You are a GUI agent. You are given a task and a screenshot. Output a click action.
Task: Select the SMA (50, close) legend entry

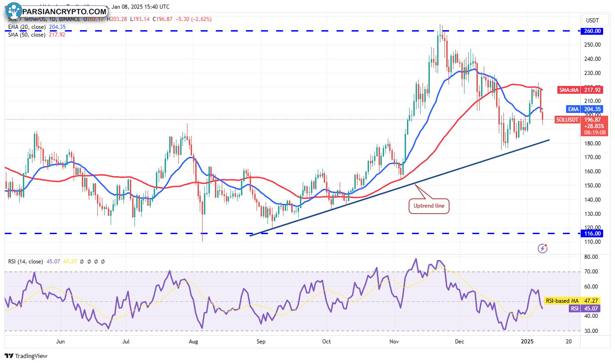(27, 34)
